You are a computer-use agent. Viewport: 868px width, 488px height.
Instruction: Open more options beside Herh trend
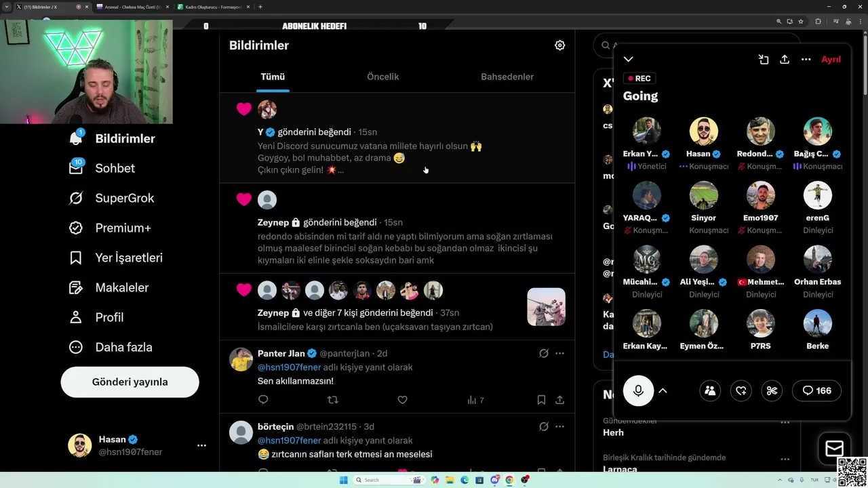pos(785,422)
